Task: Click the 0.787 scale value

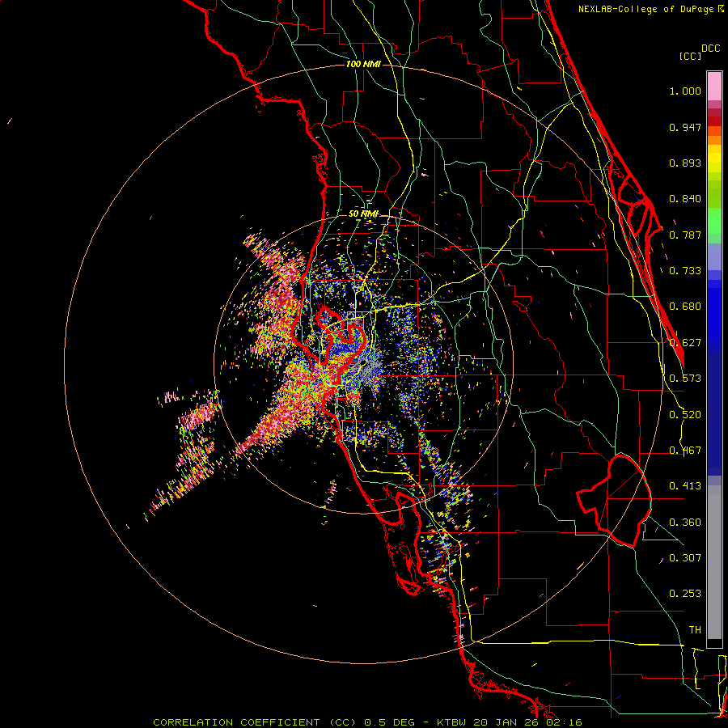Action: [685, 235]
